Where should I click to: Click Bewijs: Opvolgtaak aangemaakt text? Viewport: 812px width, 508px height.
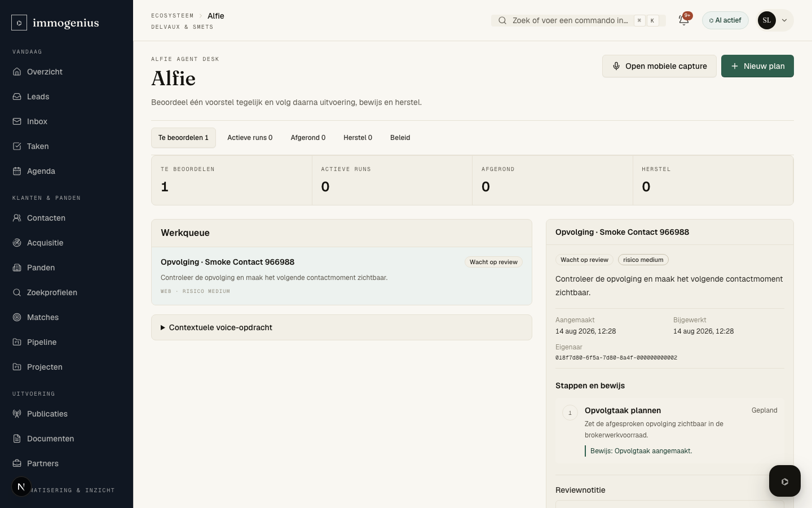tap(641, 451)
